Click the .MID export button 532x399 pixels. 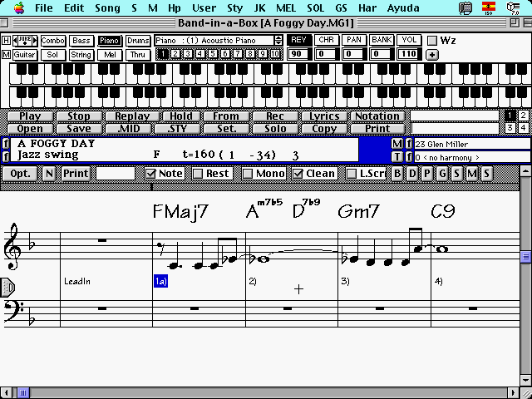click(x=129, y=129)
